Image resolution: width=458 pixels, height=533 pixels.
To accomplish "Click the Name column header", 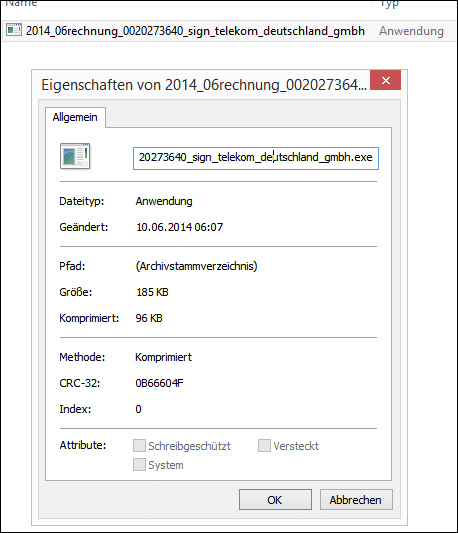I will tap(21, 3).
